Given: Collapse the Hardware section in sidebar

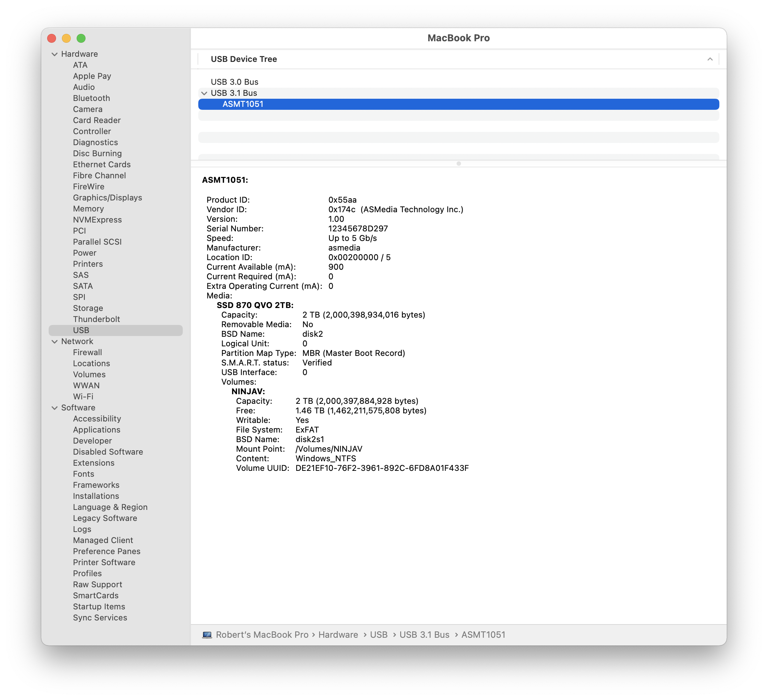Looking at the screenshot, I should pyautogui.click(x=55, y=54).
